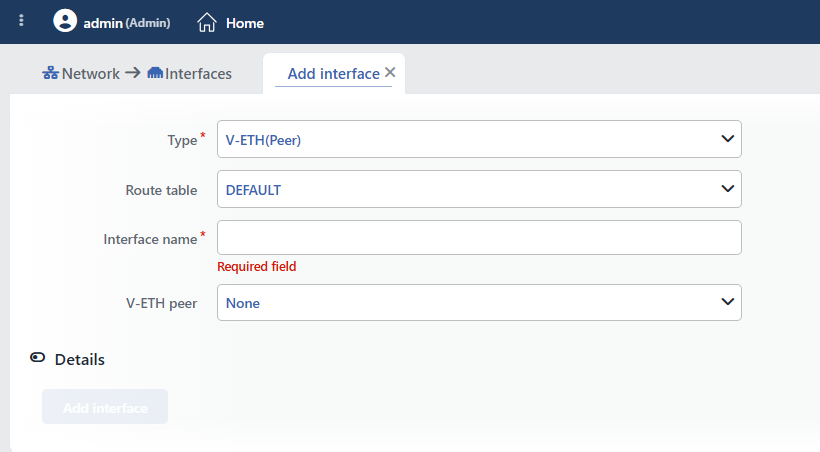The width and height of the screenshot is (820, 452).
Task: Switch to the Add interface tab
Action: (334, 74)
